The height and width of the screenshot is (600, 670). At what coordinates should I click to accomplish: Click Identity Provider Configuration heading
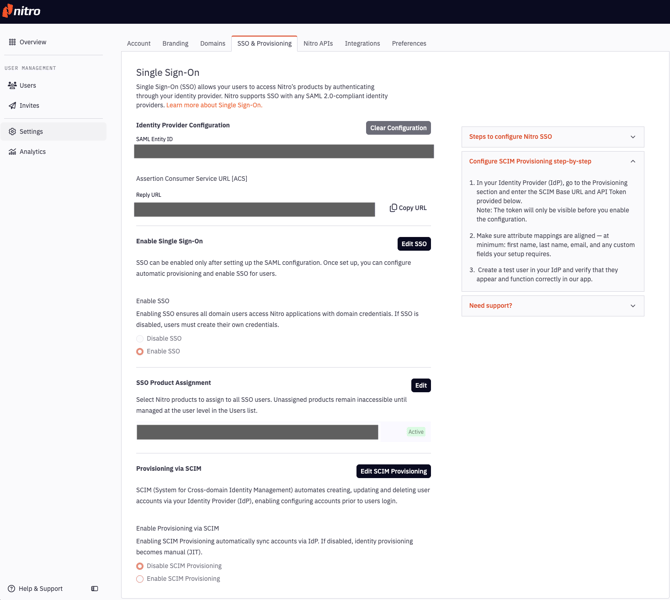click(183, 125)
